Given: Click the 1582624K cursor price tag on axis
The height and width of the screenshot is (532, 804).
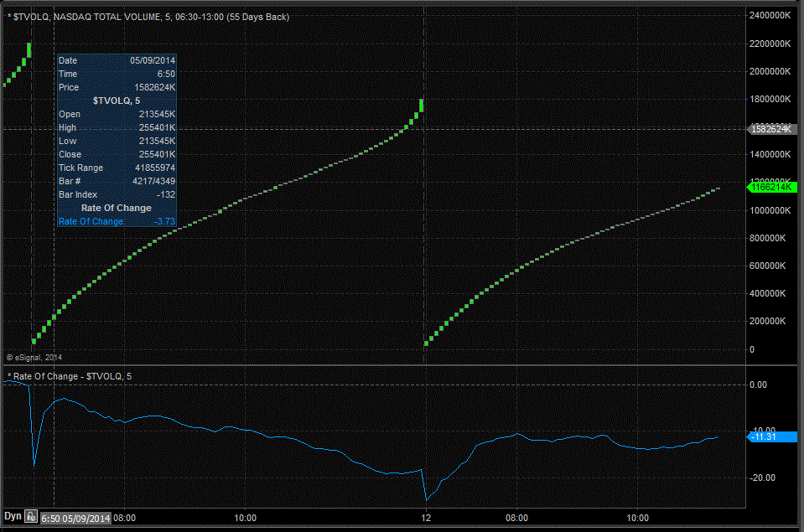Looking at the screenshot, I should tap(772, 129).
